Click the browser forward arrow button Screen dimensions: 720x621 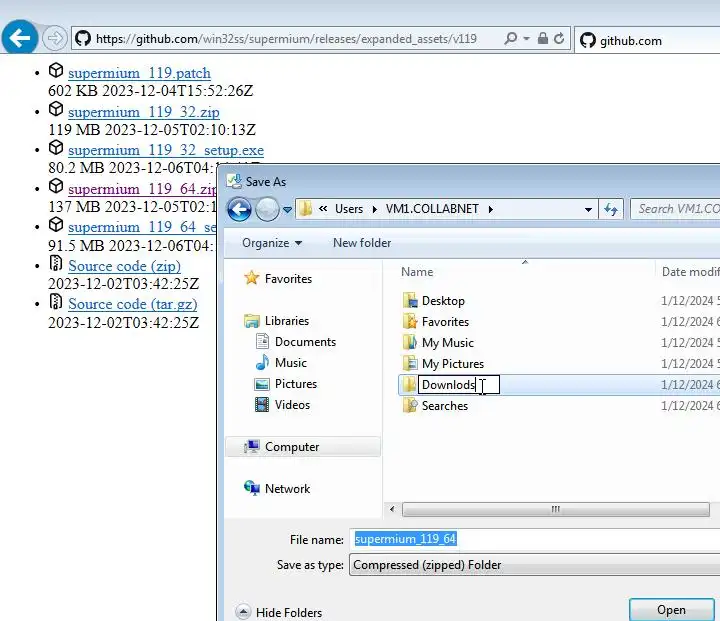pyautogui.click(x=55, y=38)
